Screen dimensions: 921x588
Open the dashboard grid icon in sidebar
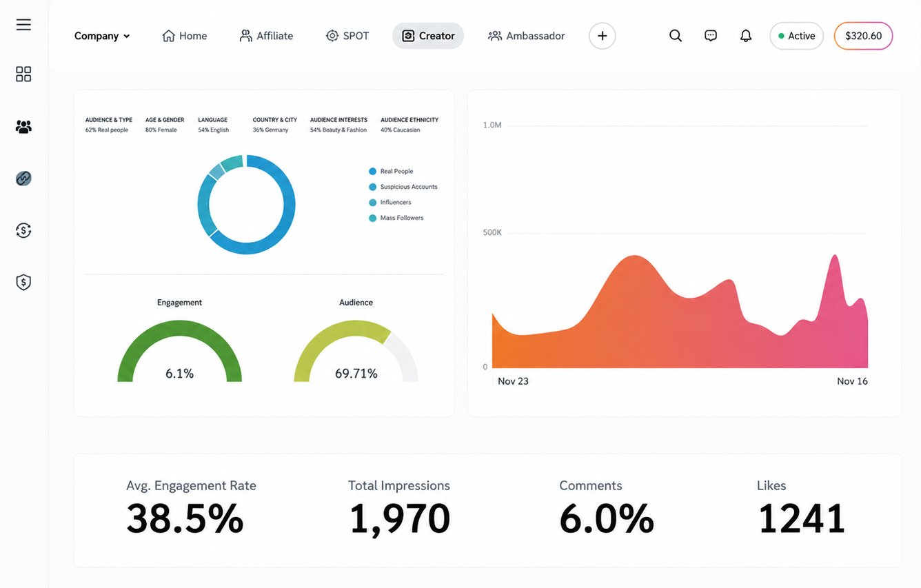tap(23, 74)
